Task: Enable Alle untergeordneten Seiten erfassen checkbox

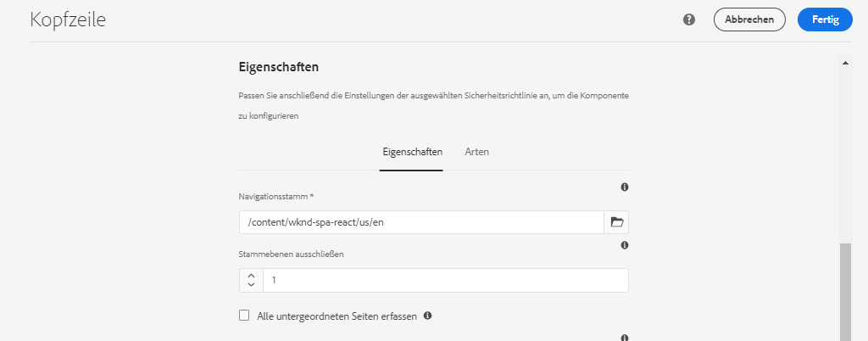Action: point(244,316)
